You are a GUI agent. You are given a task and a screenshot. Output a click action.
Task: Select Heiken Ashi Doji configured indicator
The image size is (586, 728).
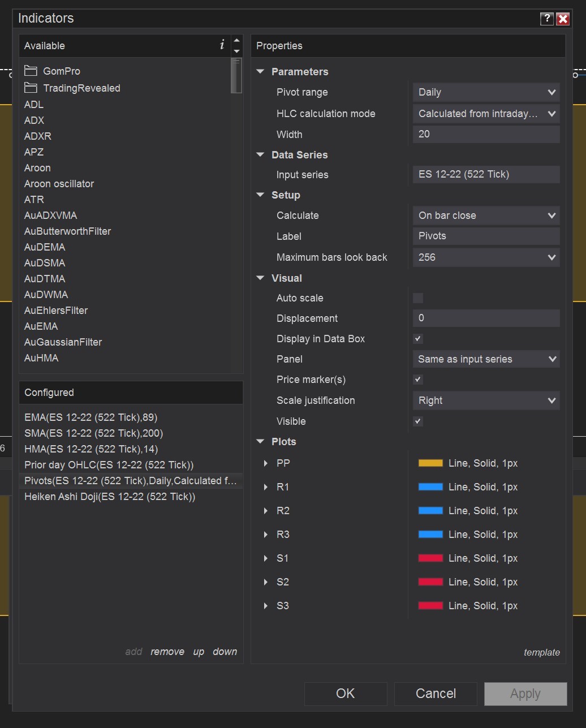tap(110, 497)
